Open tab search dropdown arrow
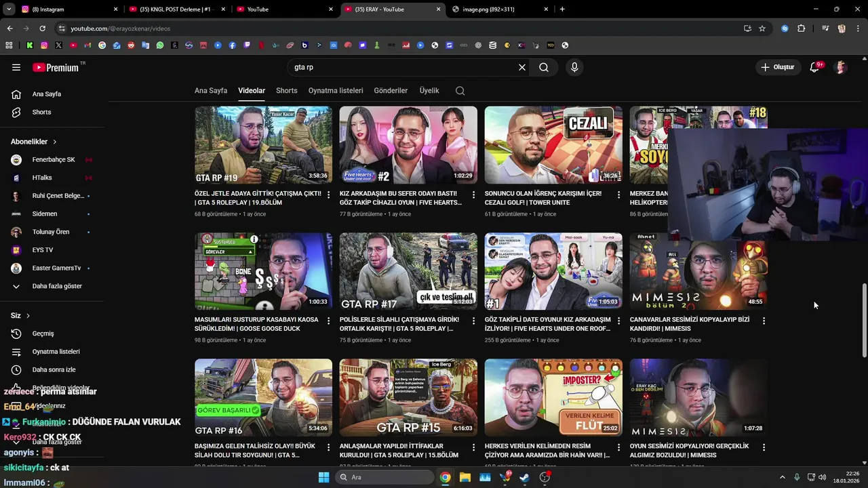The width and height of the screenshot is (868, 488). pos(9,9)
